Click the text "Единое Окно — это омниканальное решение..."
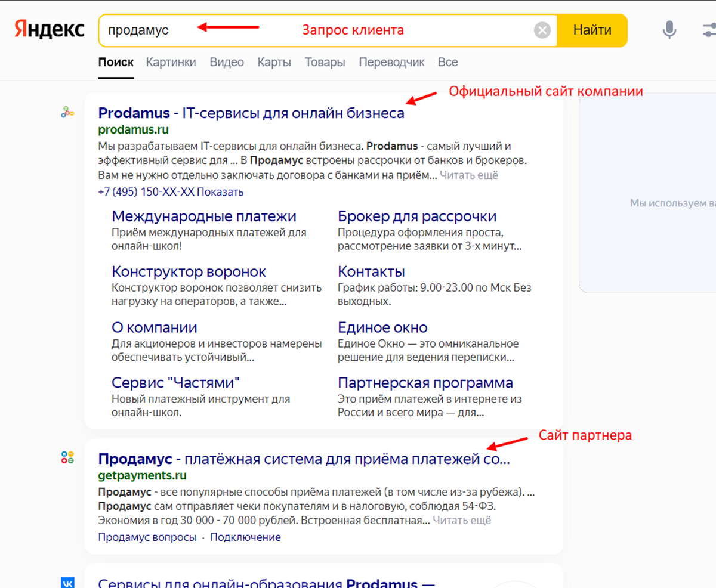This screenshot has height=588, width=716. click(x=428, y=351)
